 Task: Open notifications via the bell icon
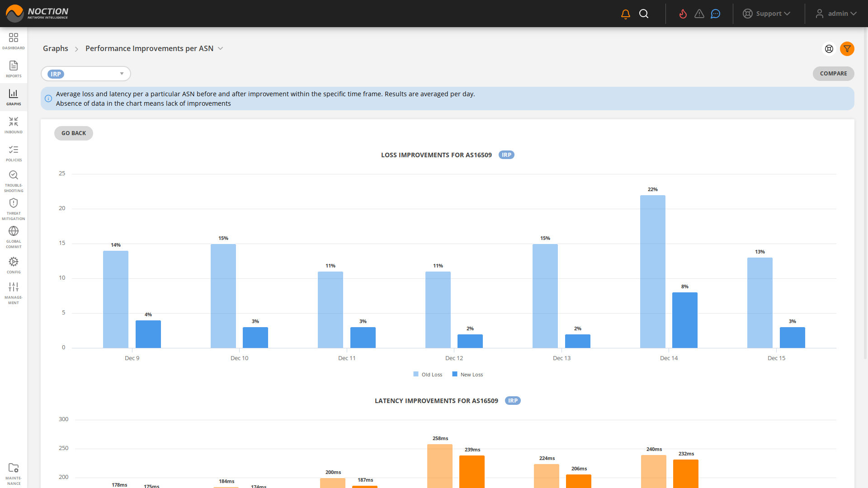tap(625, 14)
